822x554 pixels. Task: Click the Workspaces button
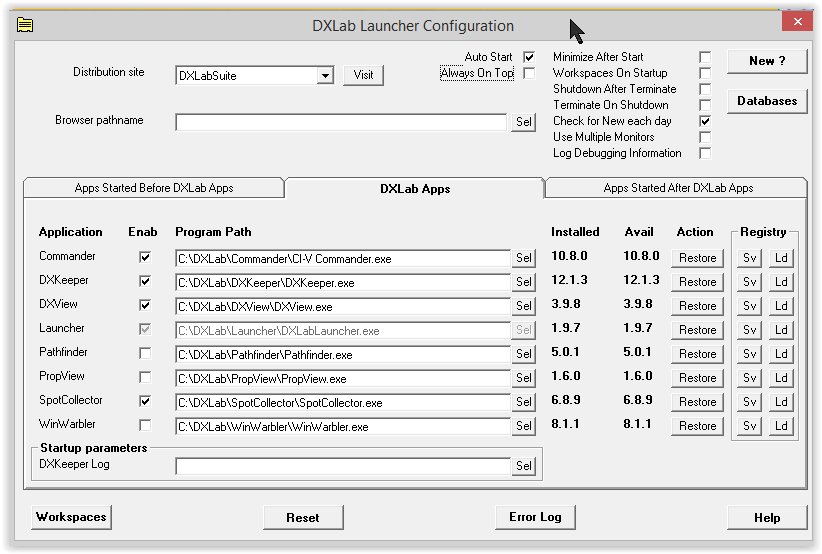(71, 517)
